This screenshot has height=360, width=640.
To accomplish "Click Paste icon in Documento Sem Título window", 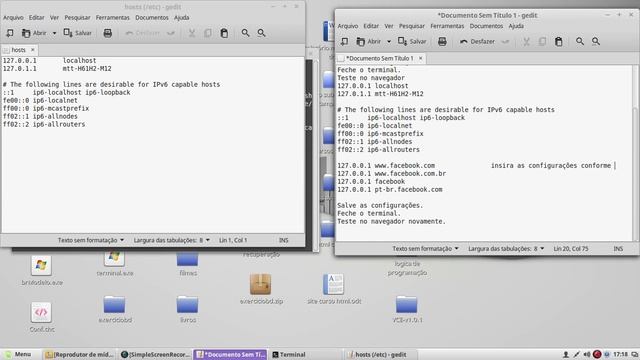I will (559, 41).
